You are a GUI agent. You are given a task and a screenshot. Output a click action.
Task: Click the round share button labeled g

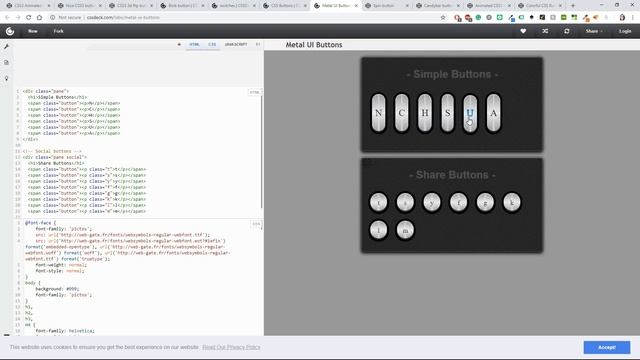(485, 202)
